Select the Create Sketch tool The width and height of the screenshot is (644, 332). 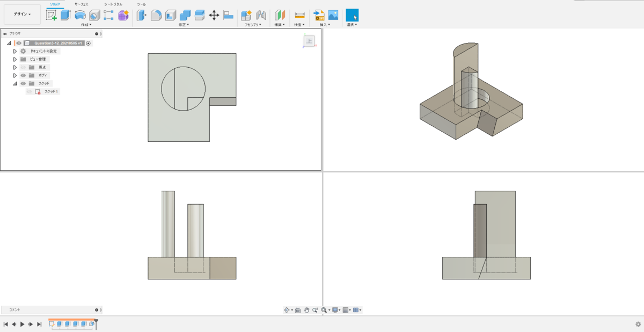tap(52, 15)
